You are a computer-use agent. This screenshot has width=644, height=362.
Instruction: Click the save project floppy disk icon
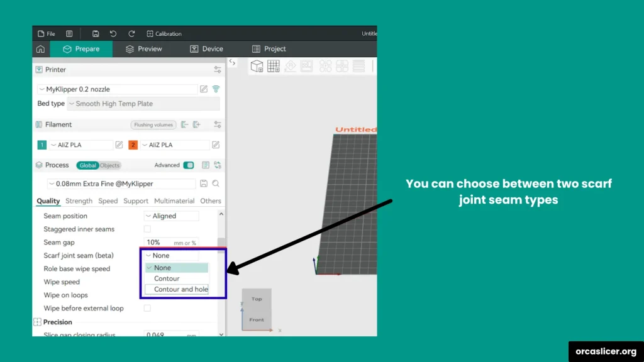pos(96,34)
